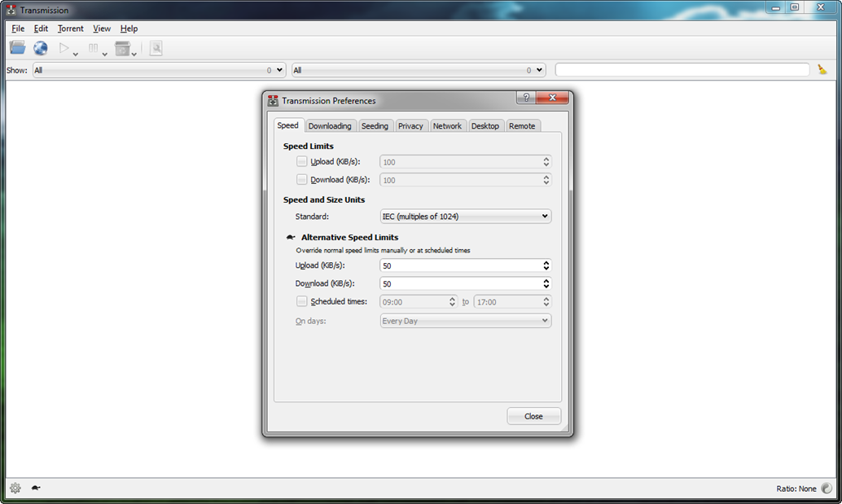
Task: Close Preferences with the red X
Action: coord(553,97)
